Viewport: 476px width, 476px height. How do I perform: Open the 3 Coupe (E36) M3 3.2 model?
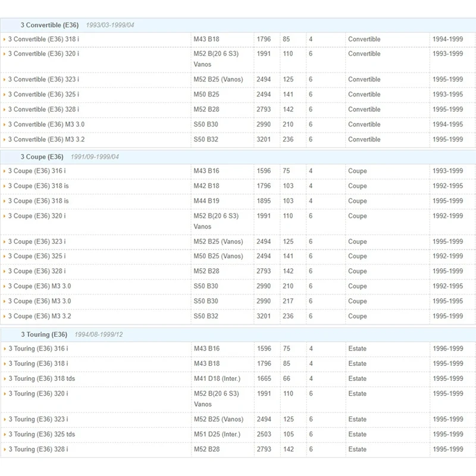pos(39,317)
